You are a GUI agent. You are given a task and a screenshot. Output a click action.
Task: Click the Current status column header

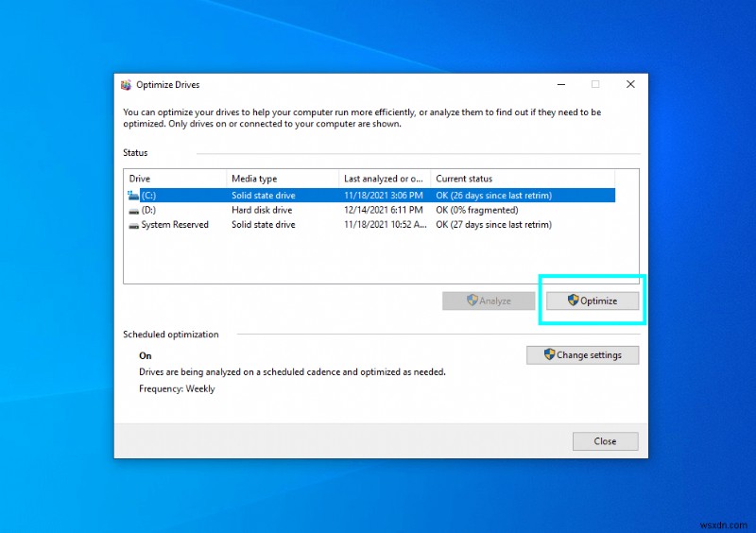pyautogui.click(x=523, y=179)
